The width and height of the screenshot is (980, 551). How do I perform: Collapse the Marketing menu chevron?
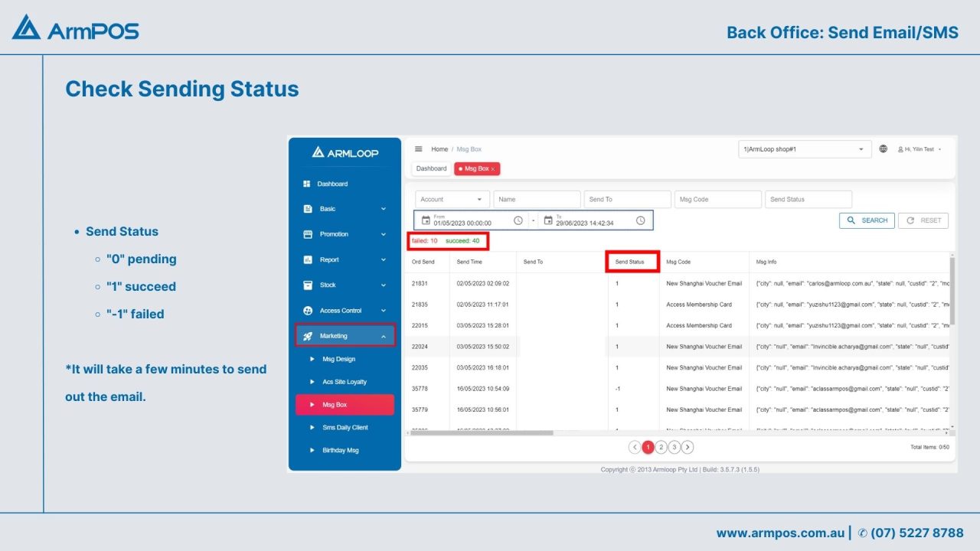(384, 336)
